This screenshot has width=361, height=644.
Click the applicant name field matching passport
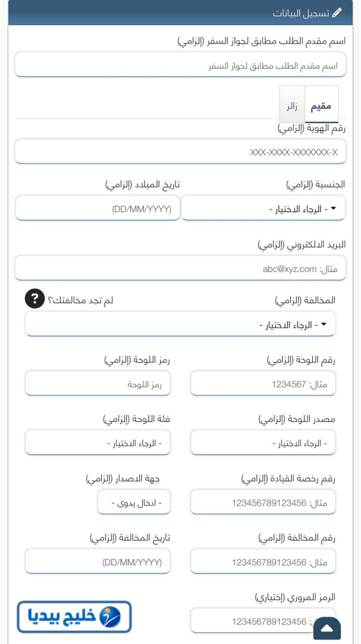[x=180, y=65]
